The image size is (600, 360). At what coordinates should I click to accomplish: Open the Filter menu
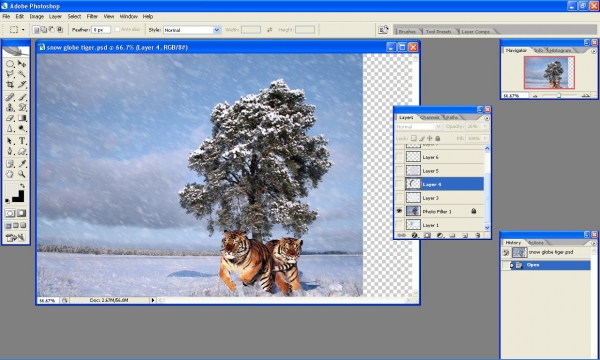coord(92,16)
